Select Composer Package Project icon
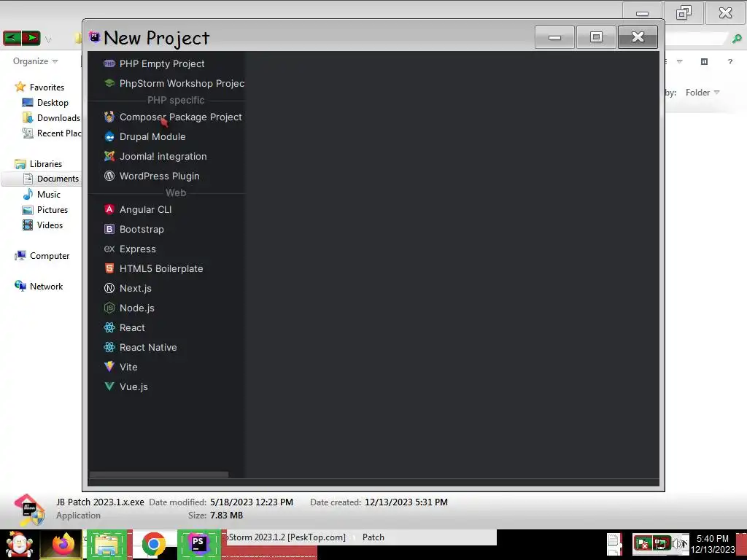The image size is (747, 560). [x=109, y=117]
